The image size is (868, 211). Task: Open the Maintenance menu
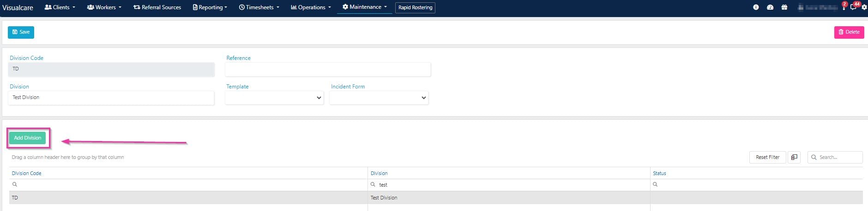(x=365, y=7)
